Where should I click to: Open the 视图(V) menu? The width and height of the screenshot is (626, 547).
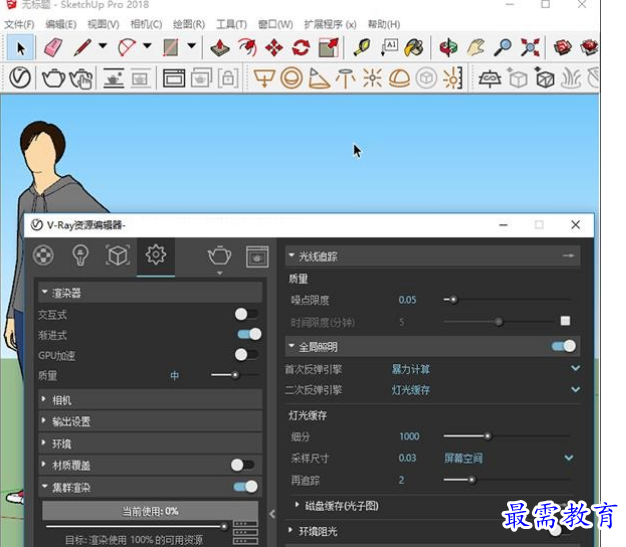point(103,24)
